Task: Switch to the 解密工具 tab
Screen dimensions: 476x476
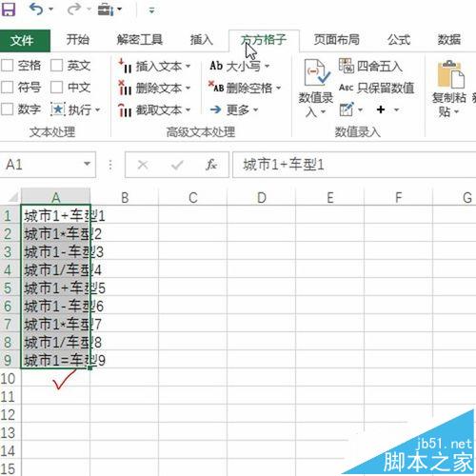Action: (x=139, y=40)
